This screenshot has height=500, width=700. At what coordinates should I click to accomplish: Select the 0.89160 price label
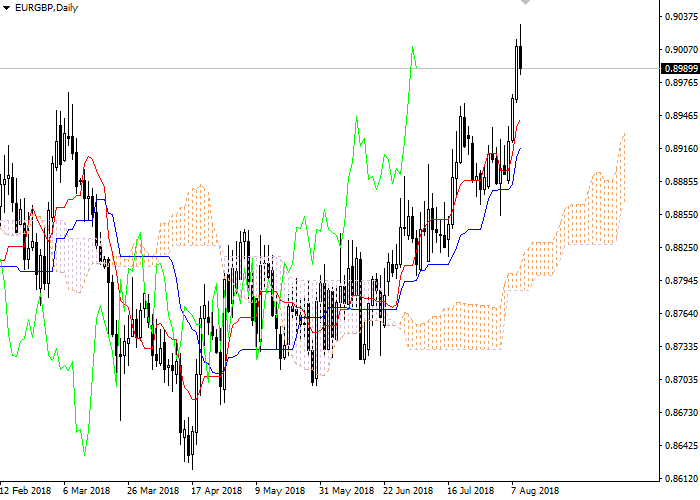pos(681,149)
